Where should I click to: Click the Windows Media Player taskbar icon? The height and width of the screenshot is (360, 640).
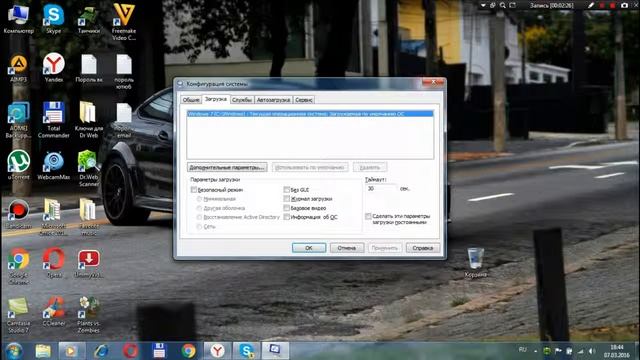click(x=71, y=351)
